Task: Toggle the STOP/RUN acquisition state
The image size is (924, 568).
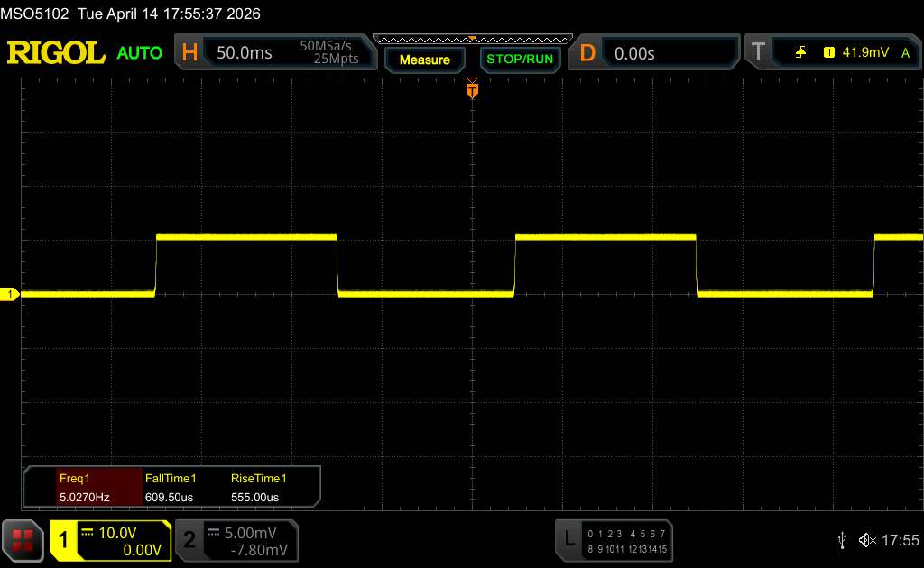Action: (x=519, y=60)
